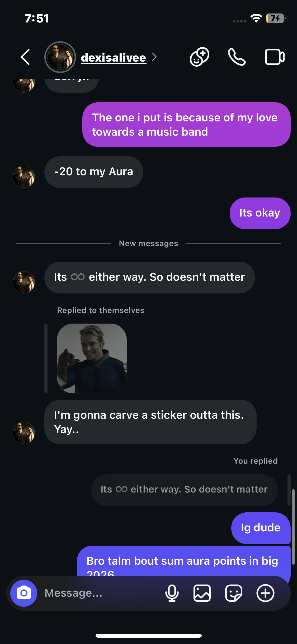The height and width of the screenshot is (644, 297).
Task: Tap the quoted reply 'Its ∞ either way' preview
Action: (x=184, y=490)
